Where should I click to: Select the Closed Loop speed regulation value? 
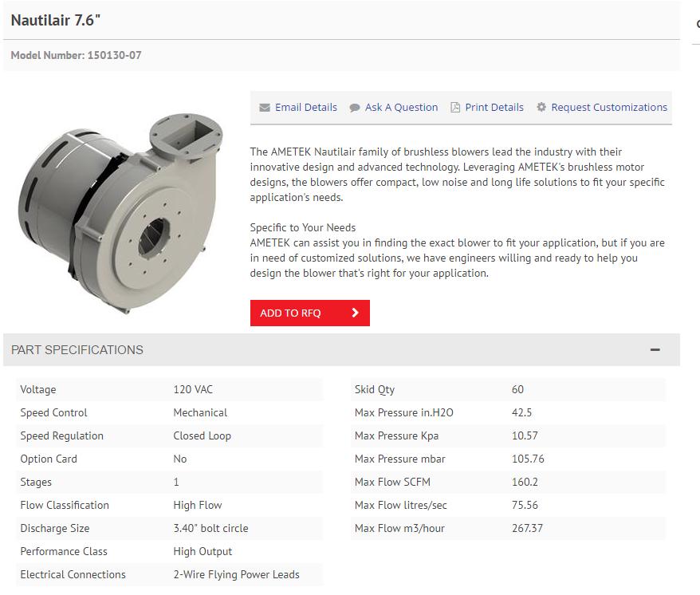[x=199, y=435]
